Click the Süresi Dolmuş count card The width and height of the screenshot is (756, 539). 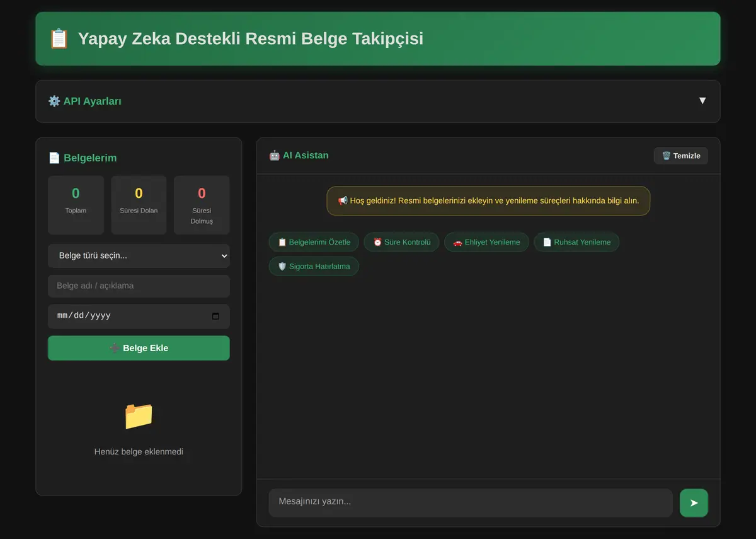pos(202,205)
